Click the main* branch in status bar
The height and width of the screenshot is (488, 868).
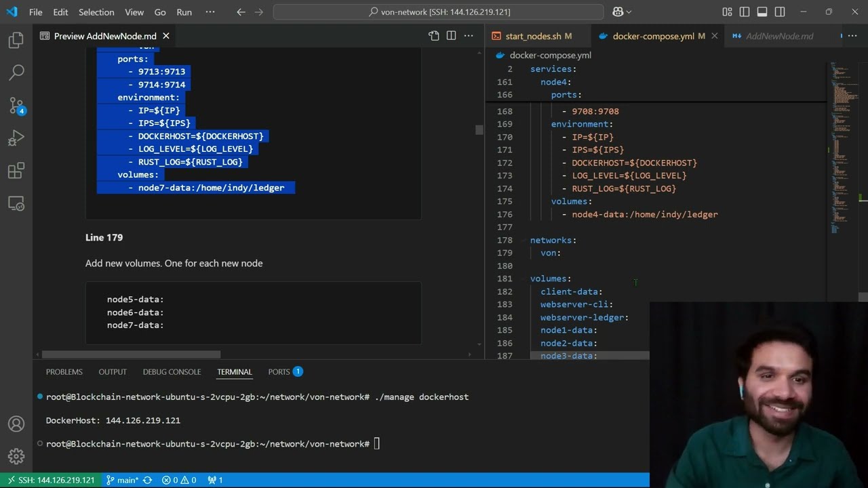(122, 480)
